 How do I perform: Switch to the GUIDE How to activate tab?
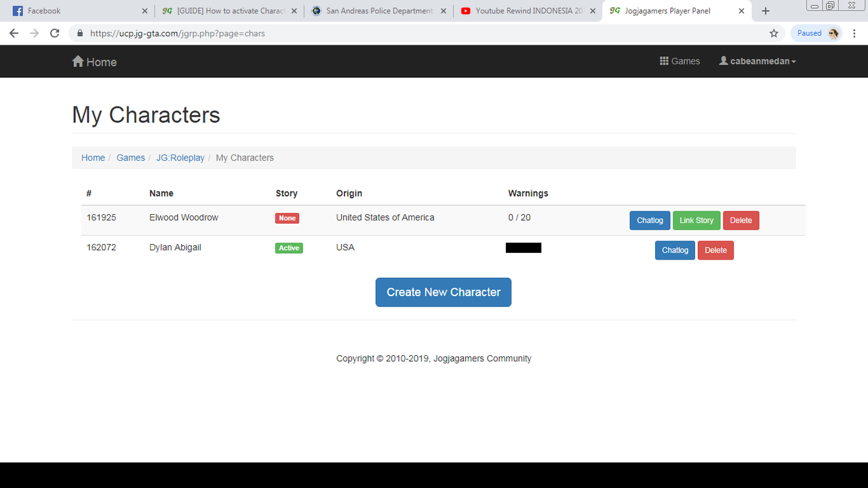point(229,11)
